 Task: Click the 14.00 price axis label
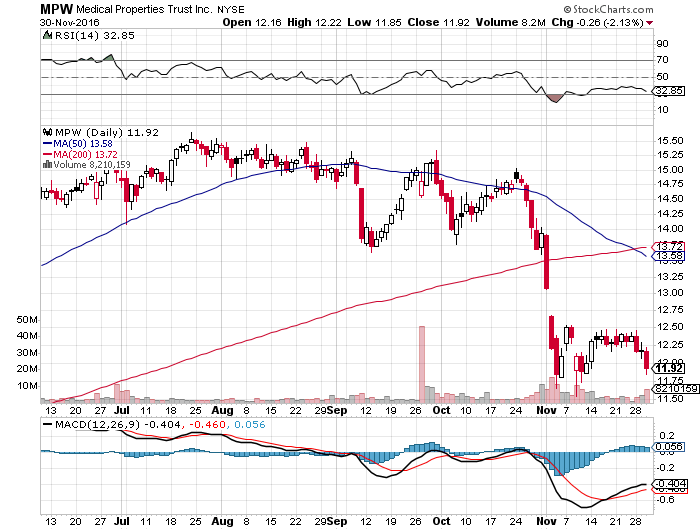pos(670,229)
